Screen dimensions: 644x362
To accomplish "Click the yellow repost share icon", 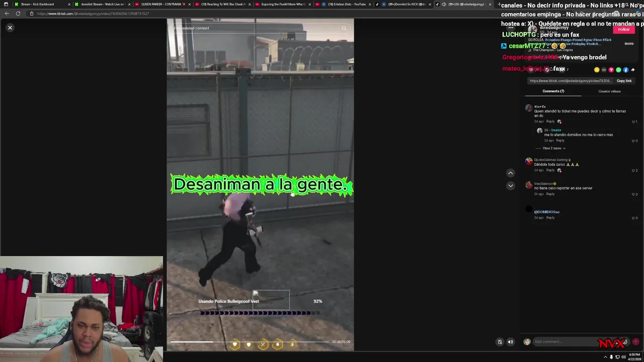I will pyautogui.click(x=597, y=70).
